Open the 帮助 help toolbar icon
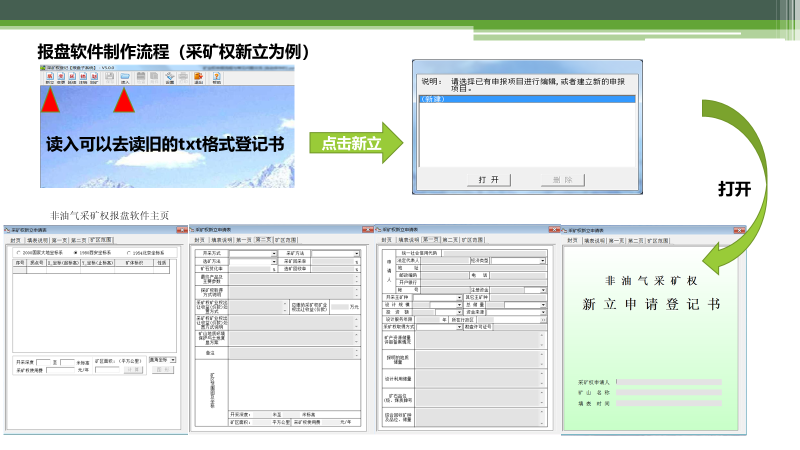Image resolution: width=800 pixels, height=450 pixels. [x=217, y=78]
